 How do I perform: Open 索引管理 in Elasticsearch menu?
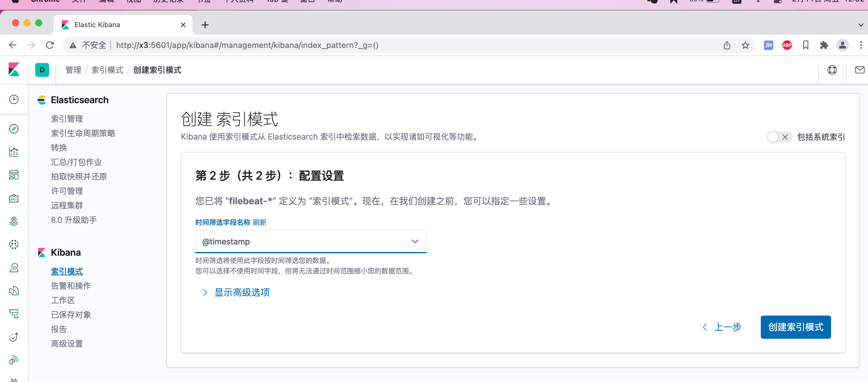[67, 118]
